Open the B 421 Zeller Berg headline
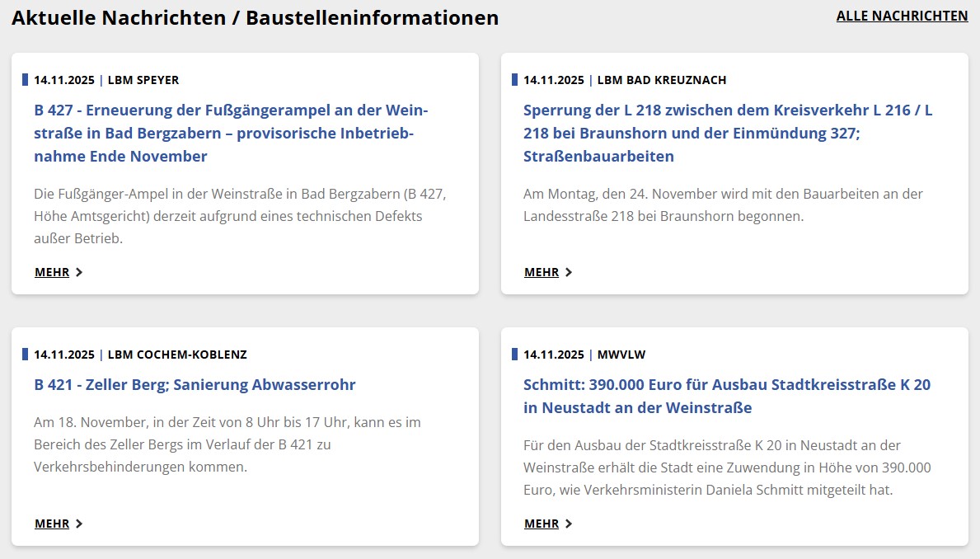Viewport: 980px width, 559px height. click(195, 384)
